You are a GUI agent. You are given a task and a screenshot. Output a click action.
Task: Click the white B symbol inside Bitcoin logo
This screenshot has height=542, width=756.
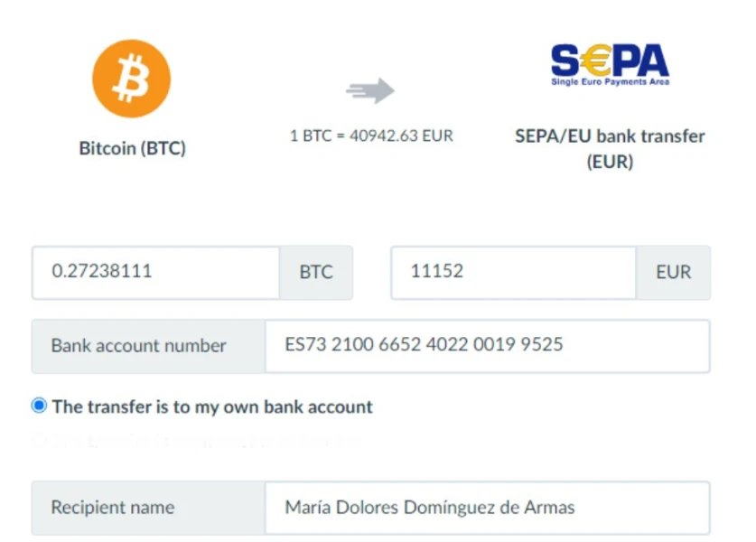132,79
